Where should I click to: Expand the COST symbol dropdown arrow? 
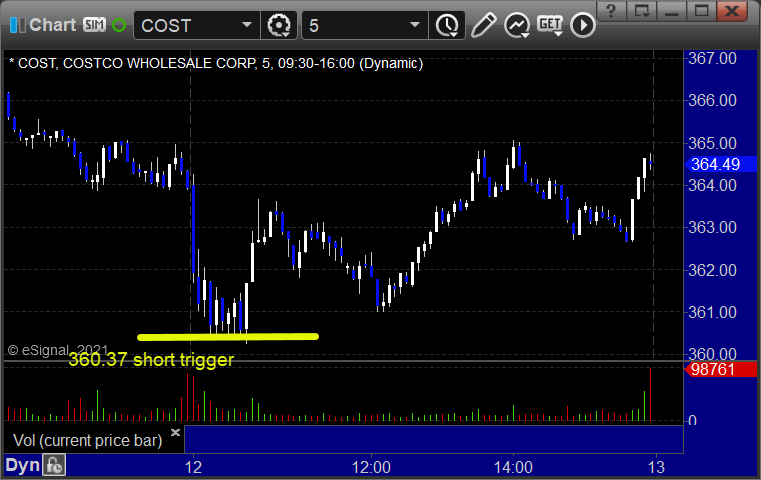click(247, 25)
